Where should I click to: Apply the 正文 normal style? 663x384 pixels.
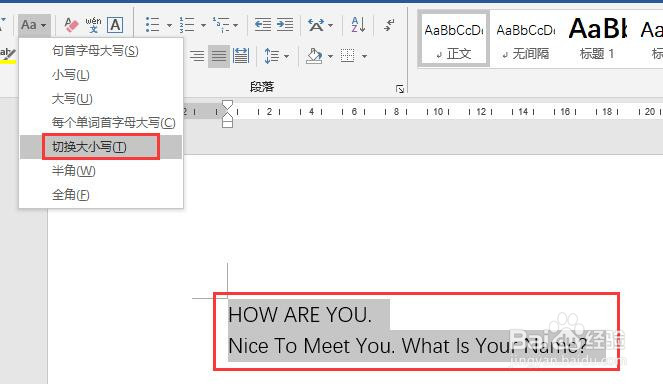coord(454,39)
